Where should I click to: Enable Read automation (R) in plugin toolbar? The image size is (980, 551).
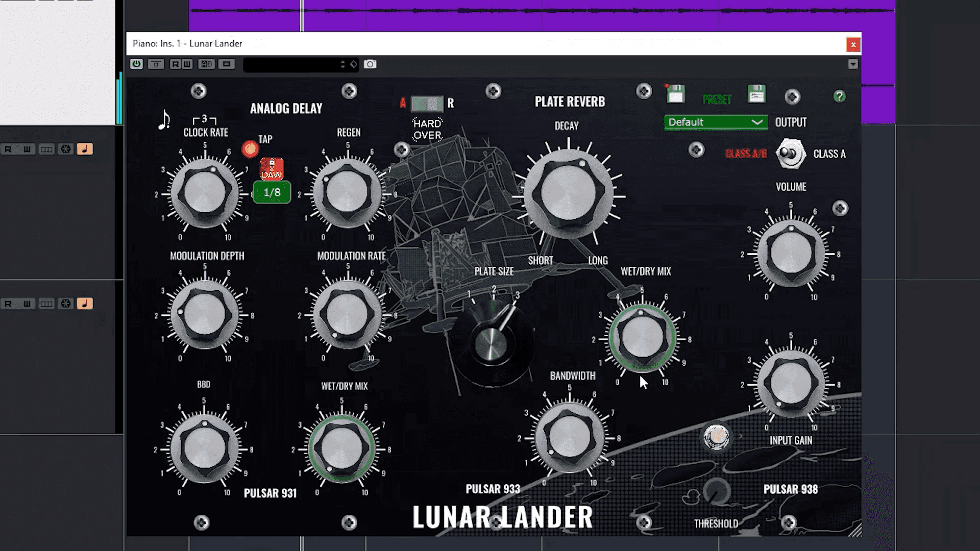(x=175, y=64)
